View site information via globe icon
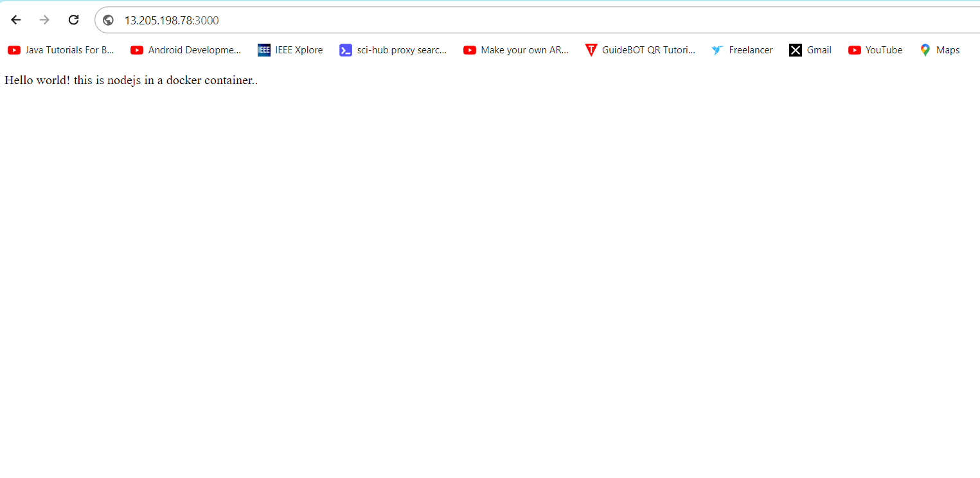Screen dimensions: 980x478 point(109,21)
